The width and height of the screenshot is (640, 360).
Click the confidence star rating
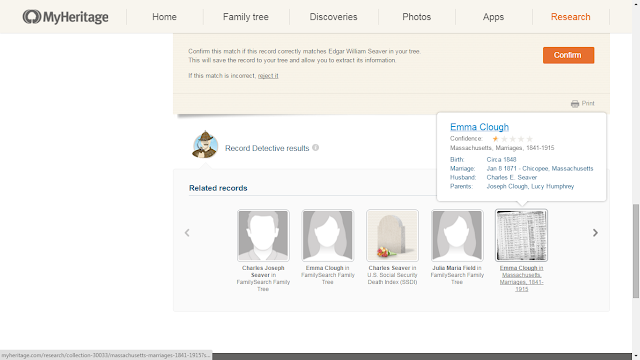[512, 139]
